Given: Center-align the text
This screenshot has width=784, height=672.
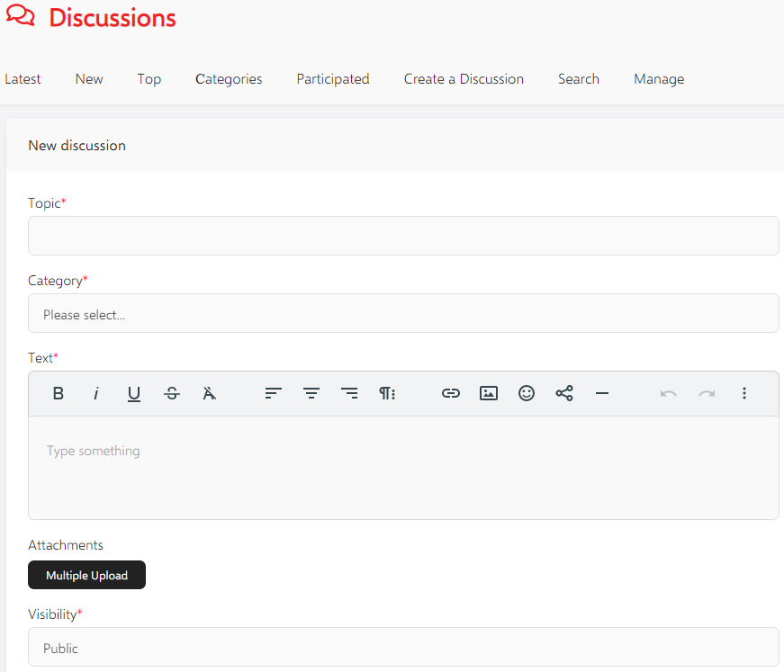Looking at the screenshot, I should [311, 393].
